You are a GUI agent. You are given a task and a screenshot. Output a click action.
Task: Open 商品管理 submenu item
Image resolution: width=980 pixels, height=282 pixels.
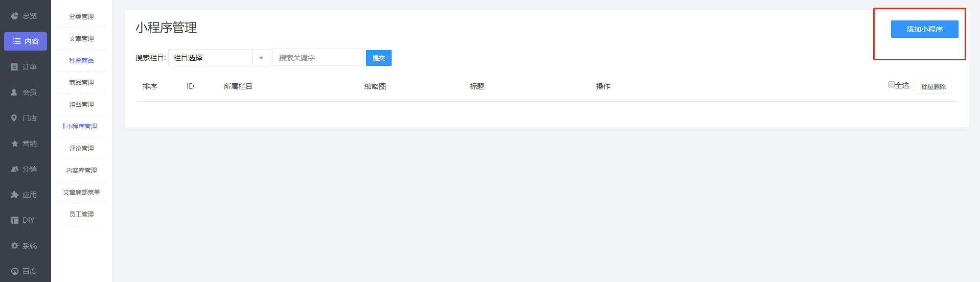82,82
